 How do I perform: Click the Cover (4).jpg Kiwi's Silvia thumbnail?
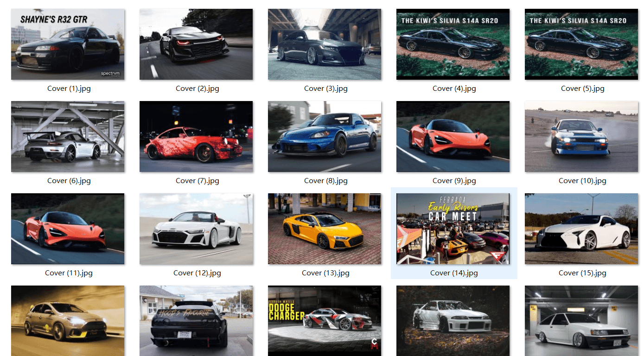click(453, 44)
